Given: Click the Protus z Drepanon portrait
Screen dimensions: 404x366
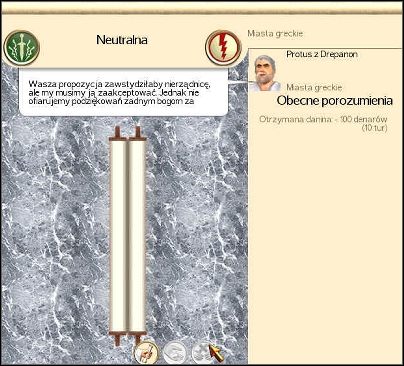Looking at the screenshot, I should click(266, 73).
